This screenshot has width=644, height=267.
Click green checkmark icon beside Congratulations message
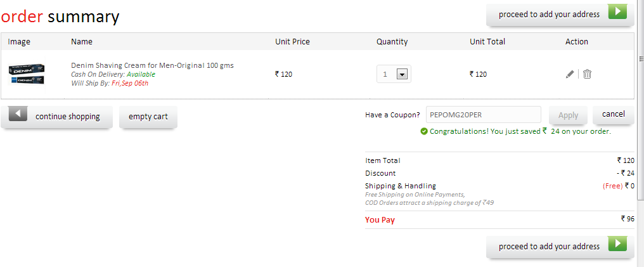coord(424,131)
